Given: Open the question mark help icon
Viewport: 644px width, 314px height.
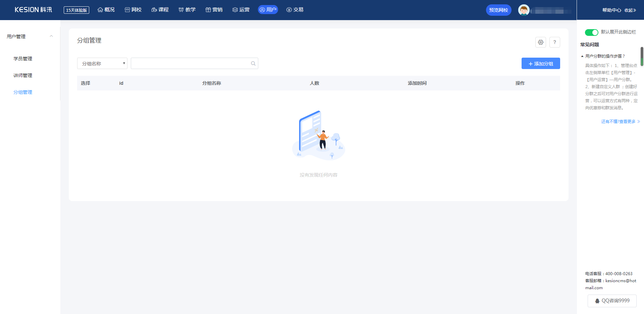Looking at the screenshot, I should point(554,42).
